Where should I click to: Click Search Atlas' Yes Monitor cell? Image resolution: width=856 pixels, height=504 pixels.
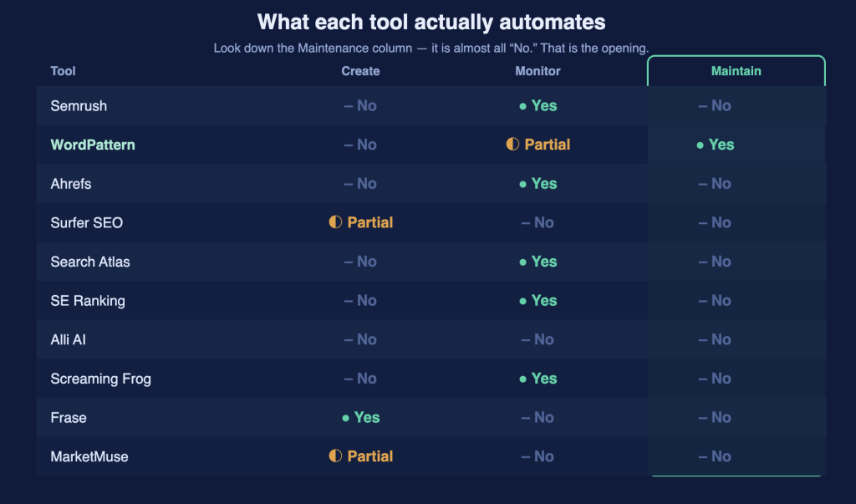[x=538, y=262]
